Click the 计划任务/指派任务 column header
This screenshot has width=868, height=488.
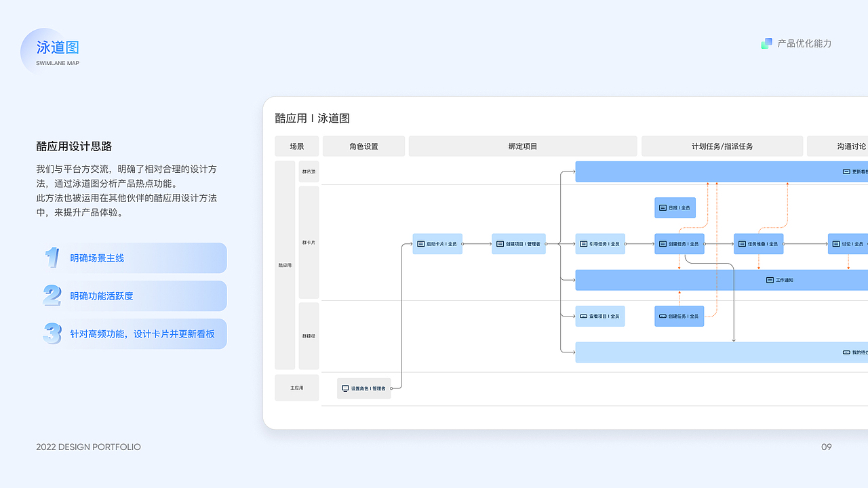point(722,146)
